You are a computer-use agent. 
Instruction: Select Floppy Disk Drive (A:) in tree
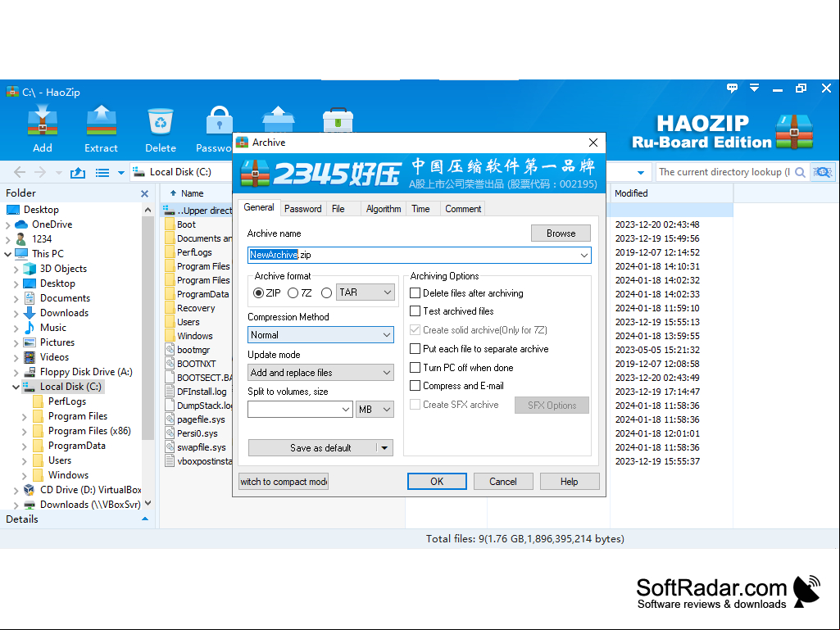pyautogui.click(x=86, y=372)
